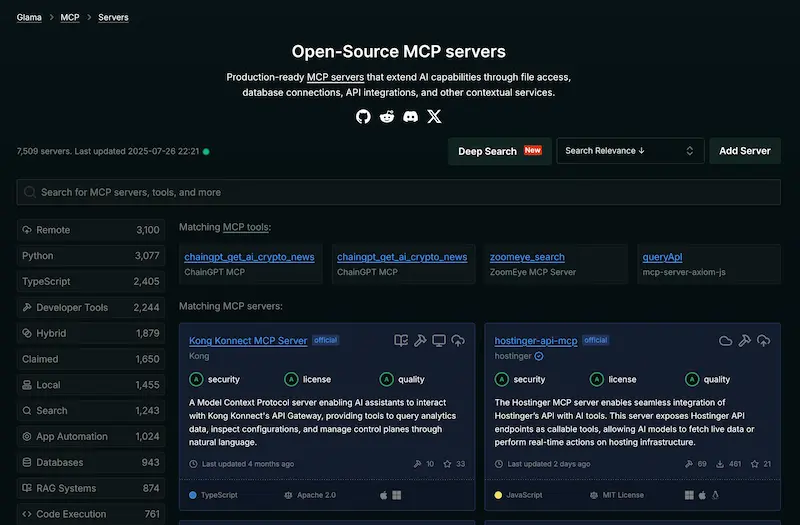Open the Kong Konnect MCP Server title link
The height and width of the screenshot is (525, 800).
[x=248, y=341]
